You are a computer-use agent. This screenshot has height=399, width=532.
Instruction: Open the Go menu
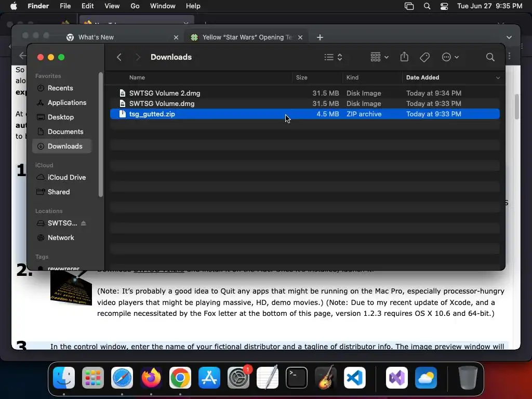point(135,6)
